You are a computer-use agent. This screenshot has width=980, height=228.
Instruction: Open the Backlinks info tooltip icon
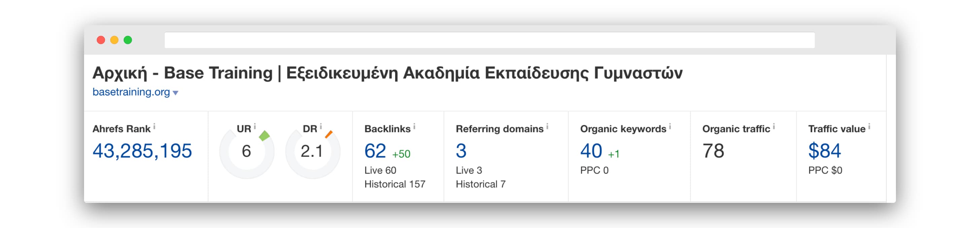click(414, 127)
